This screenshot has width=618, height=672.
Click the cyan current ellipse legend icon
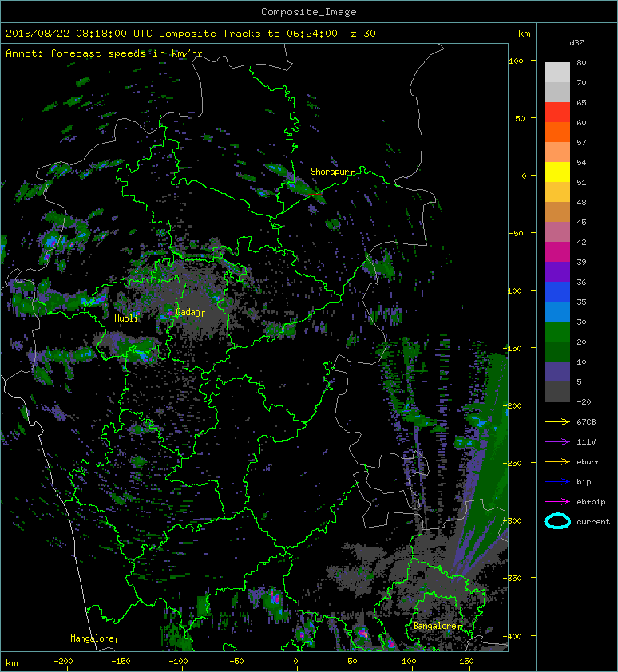557,522
